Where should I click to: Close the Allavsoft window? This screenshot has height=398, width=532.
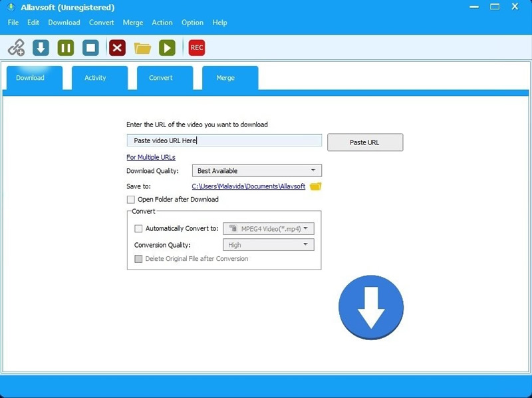coord(515,7)
